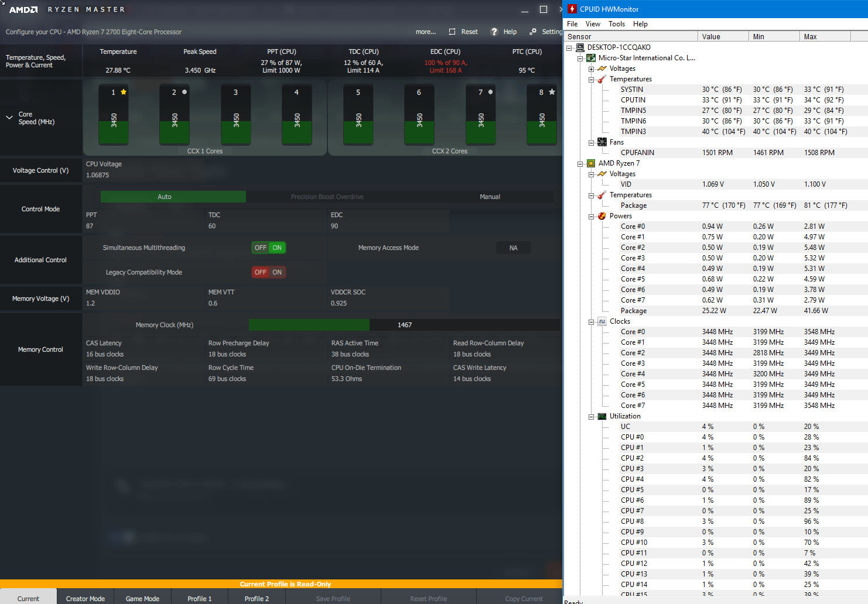Image resolution: width=868 pixels, height=604 pixels.
Task: Click Save Profile button
Action: [333, 598]
